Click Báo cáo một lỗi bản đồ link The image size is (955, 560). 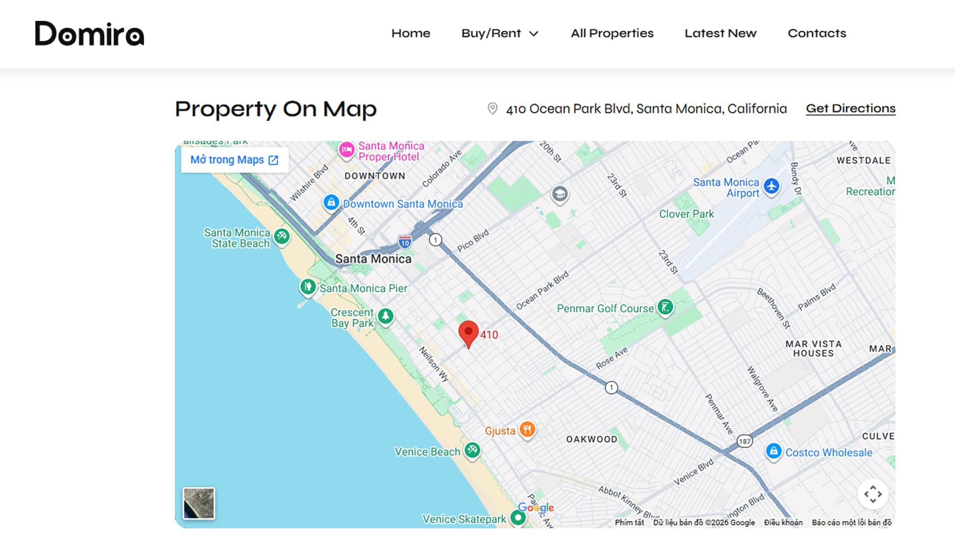coord(852,522)
